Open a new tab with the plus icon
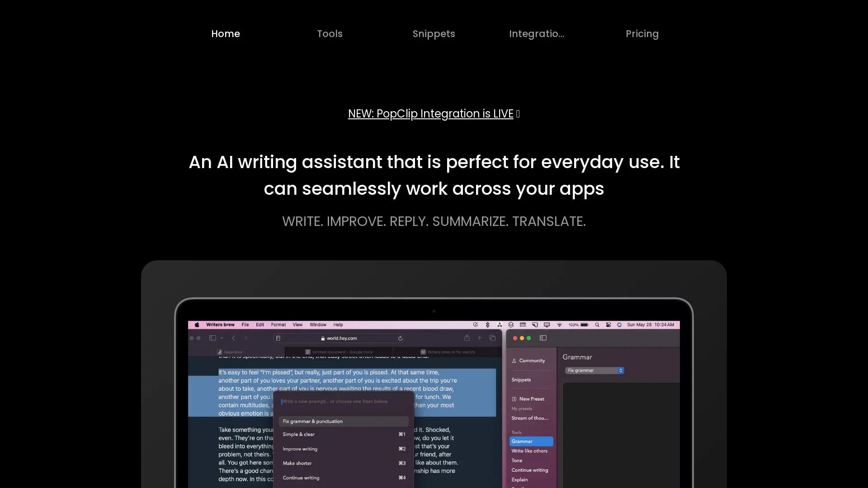The width and height of the screenshot is (868, 488). (x=480, y=338)
